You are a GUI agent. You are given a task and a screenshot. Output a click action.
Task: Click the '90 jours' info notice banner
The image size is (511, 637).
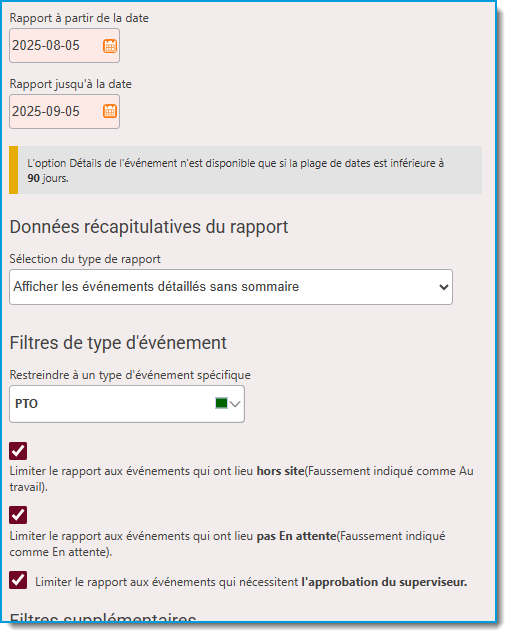coord(246,171)
